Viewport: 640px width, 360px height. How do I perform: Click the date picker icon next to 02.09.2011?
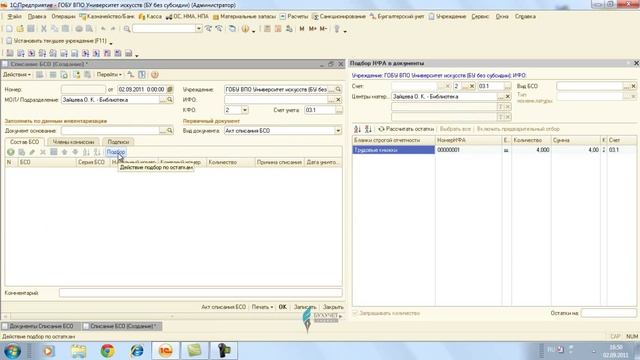170,89
